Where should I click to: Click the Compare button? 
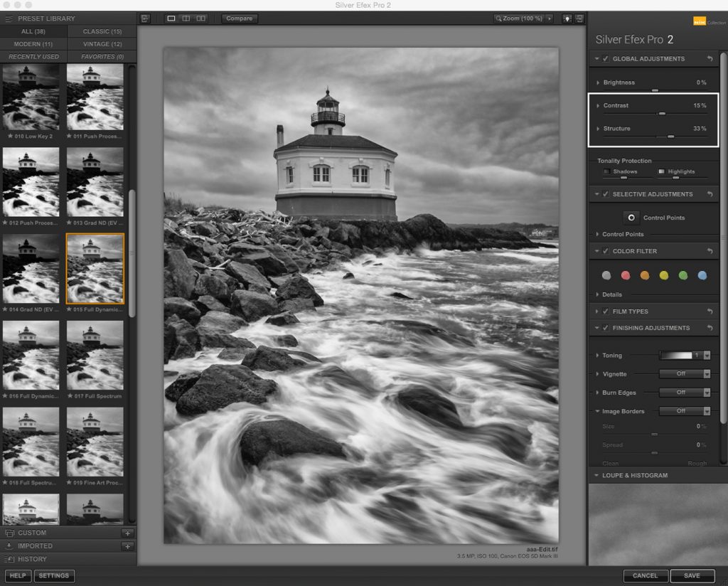(240, 18)
